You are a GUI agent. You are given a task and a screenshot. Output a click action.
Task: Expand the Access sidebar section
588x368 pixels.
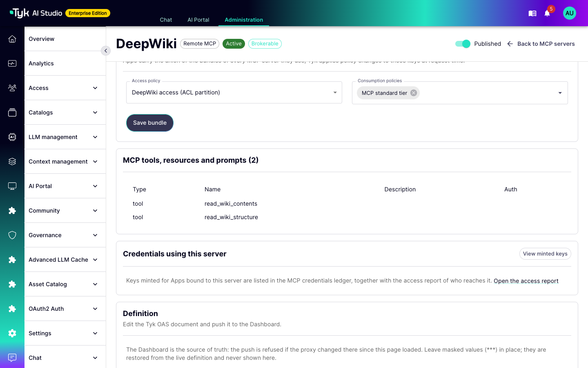click(x=65, y=88)
